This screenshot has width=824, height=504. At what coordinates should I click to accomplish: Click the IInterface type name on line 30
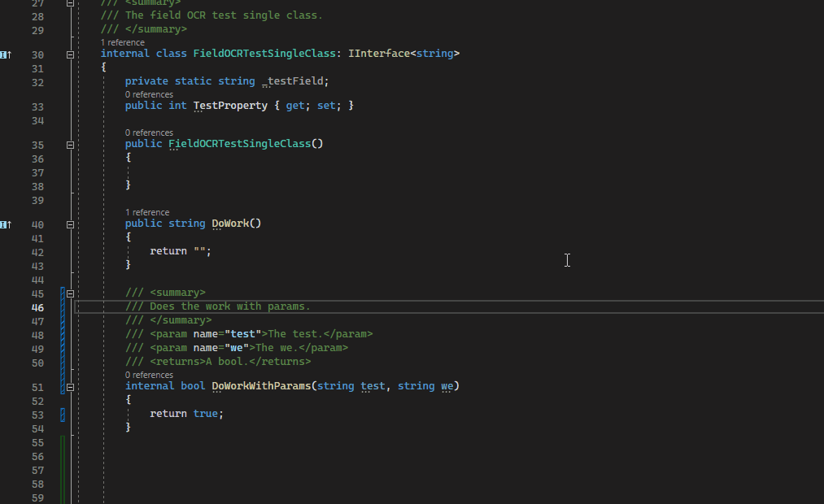pyautogui.click(x=379, y=54)
